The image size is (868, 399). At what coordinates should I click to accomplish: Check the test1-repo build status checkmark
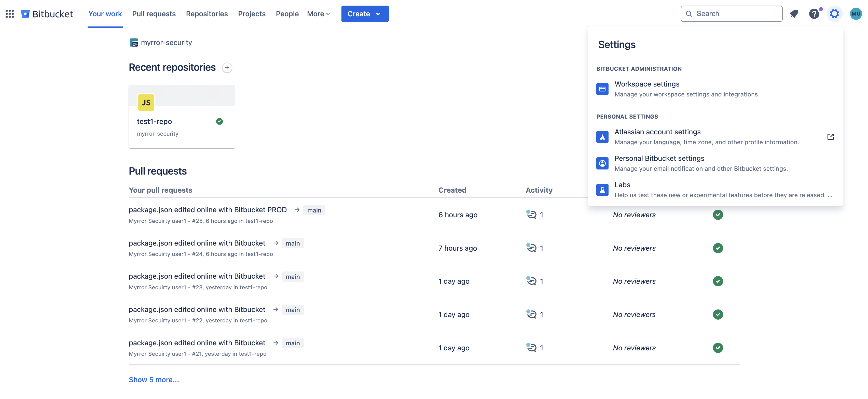[219, 122]
